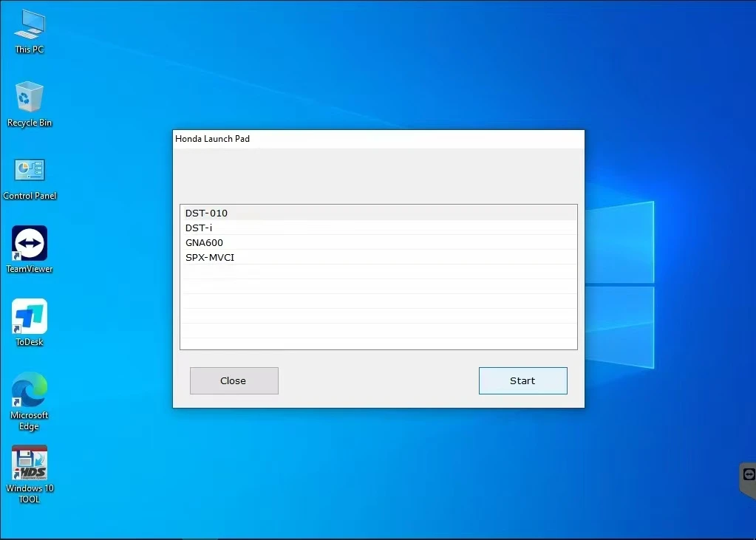Click the Close button in Launch Pad
Image resolution: width=756 pixels, height=540 pixels.
(x=234, y=380)
